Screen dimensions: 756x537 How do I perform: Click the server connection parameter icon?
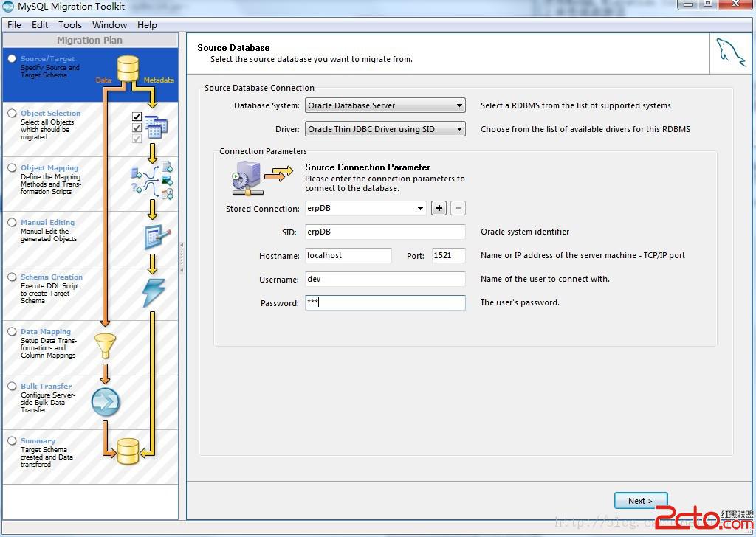[248, 179]
